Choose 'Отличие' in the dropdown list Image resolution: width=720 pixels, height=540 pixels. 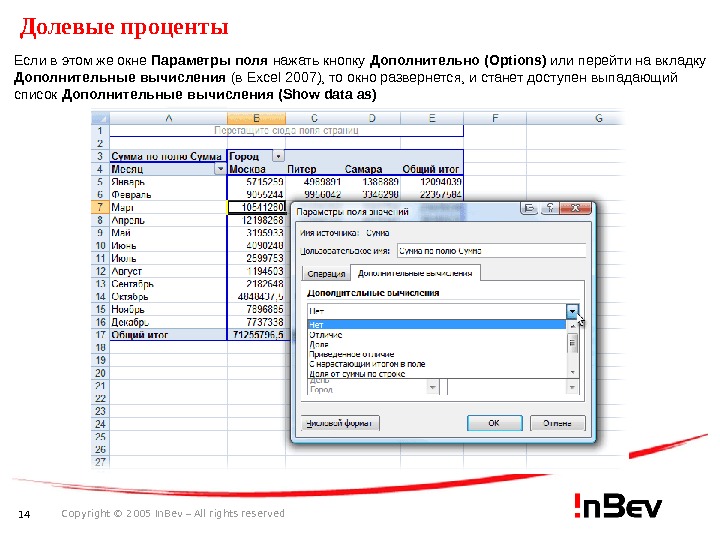pos(436,335)
